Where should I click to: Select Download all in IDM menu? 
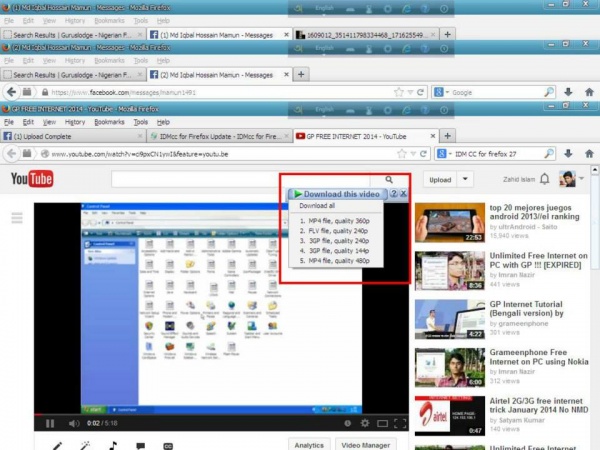(x=317, y=206)
